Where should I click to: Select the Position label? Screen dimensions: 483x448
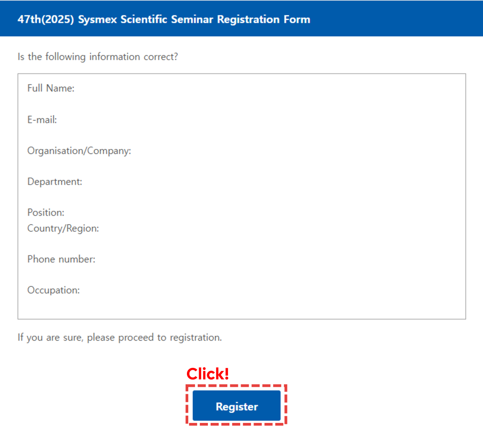(46, 213)
